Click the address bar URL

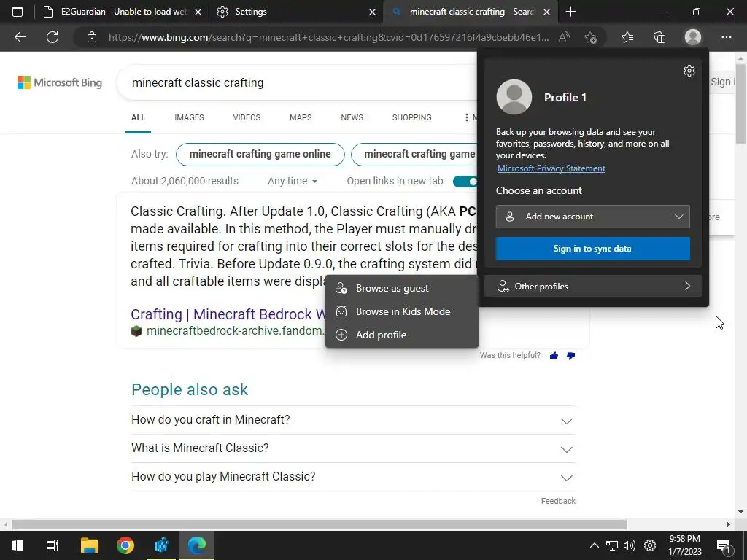click(x=329, y=37)
